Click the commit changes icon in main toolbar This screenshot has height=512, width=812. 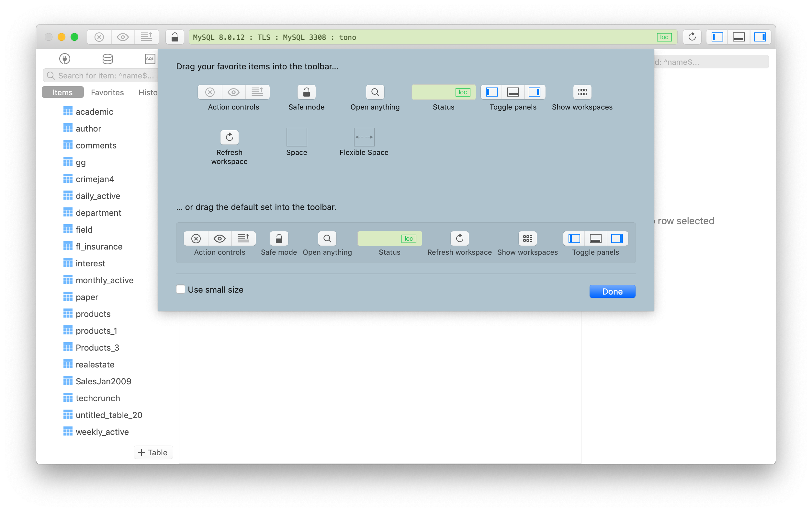(x=147, y=37)
